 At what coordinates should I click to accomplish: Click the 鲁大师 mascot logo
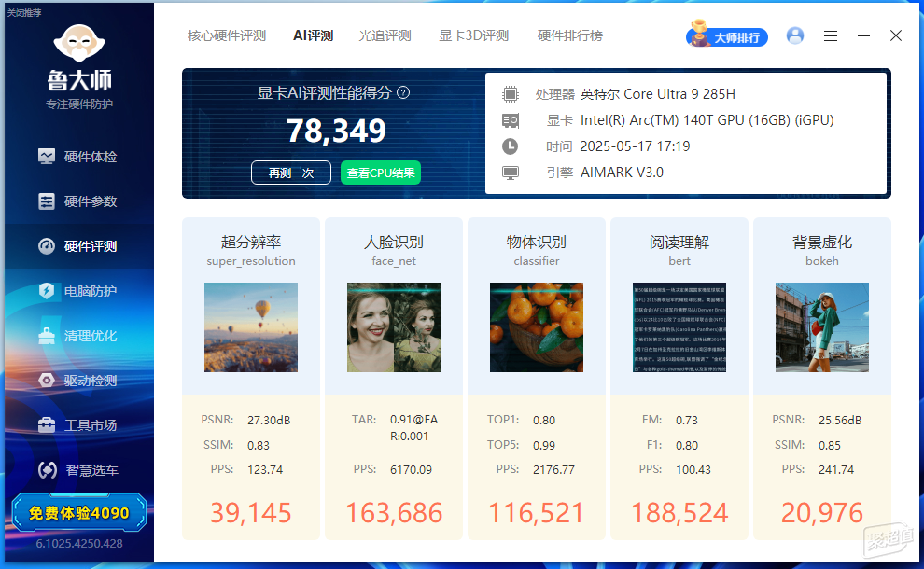79,43
